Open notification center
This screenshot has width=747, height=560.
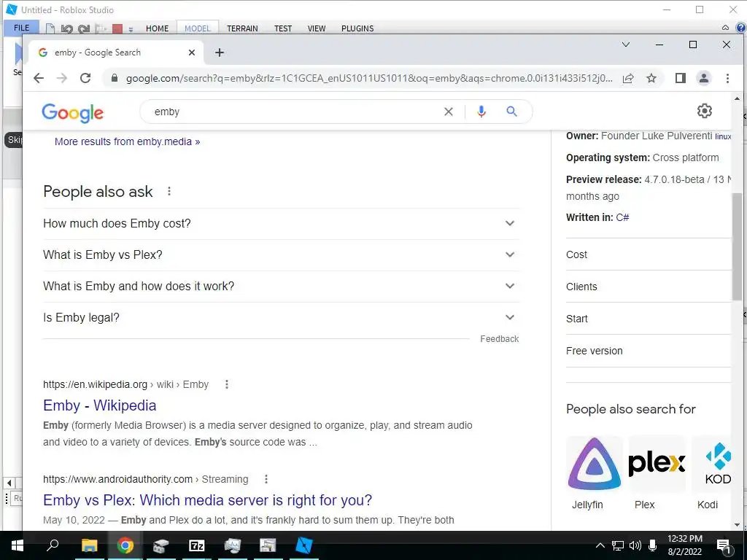[x=724, y=545]
